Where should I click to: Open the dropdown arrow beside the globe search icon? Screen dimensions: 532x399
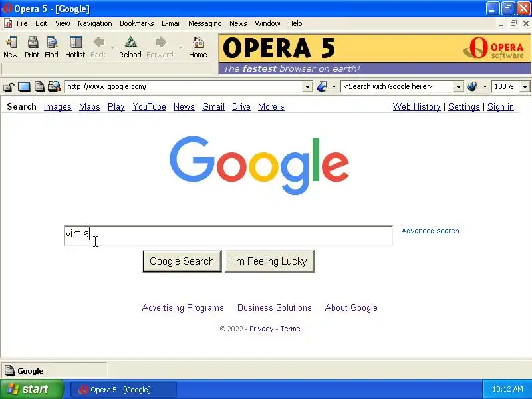pyautogui.click(x=485, y=87)
